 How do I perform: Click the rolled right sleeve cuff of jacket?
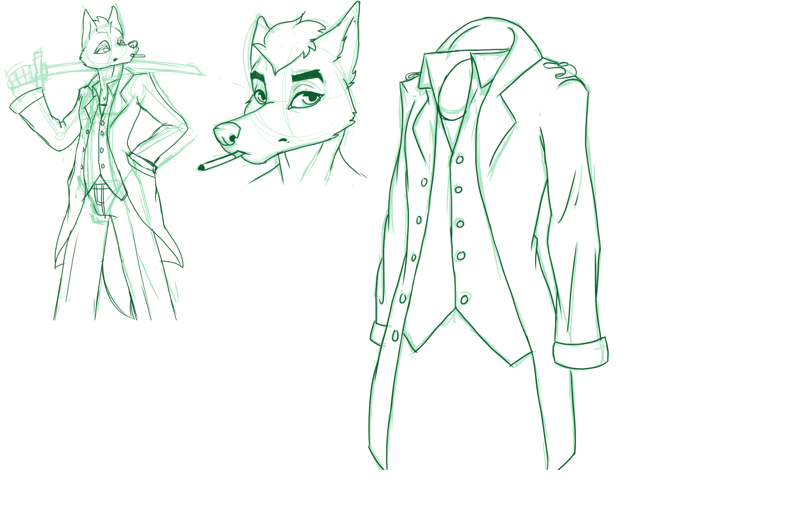click(581, 354)
